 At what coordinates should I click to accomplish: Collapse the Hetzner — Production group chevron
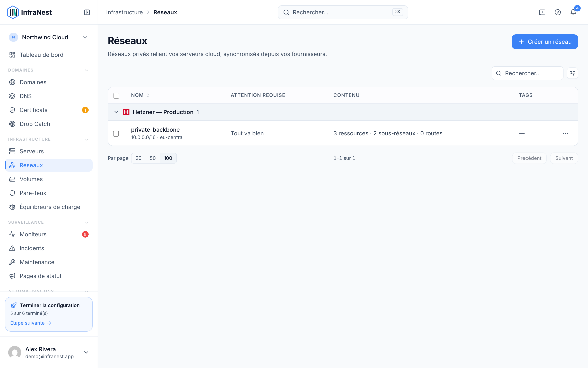[x=116, y=112]
